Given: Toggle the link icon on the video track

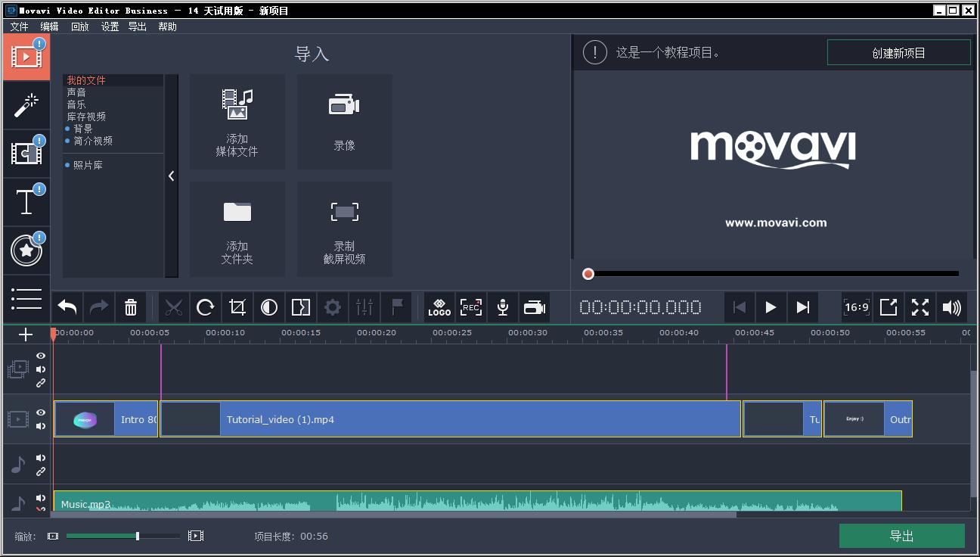Looking at the screenshot, I should (41, 383).
